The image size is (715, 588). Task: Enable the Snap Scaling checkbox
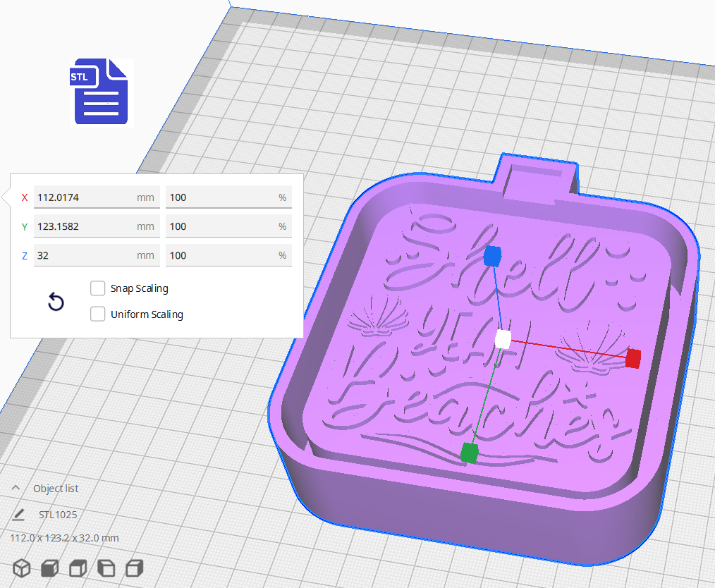tap(97, 288)
